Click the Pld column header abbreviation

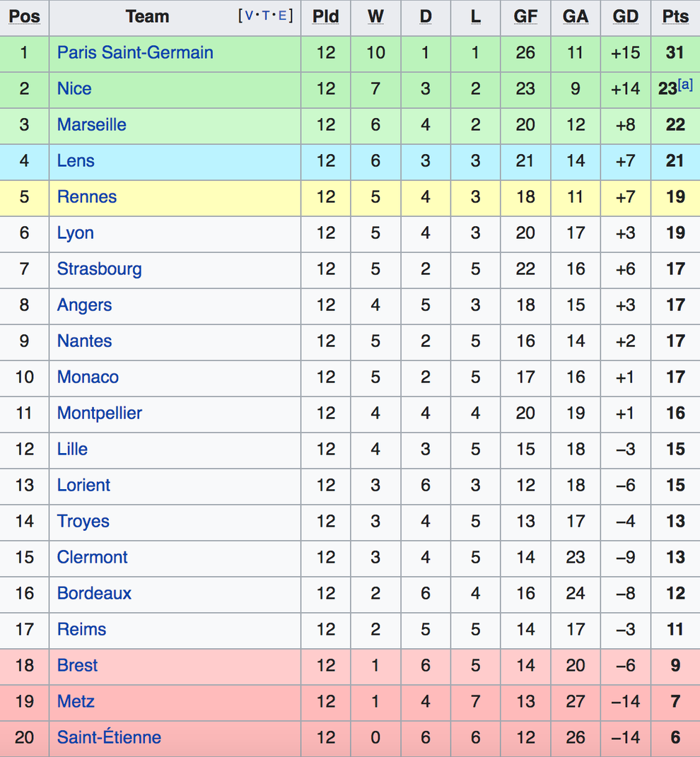click(x=325, y=17)
